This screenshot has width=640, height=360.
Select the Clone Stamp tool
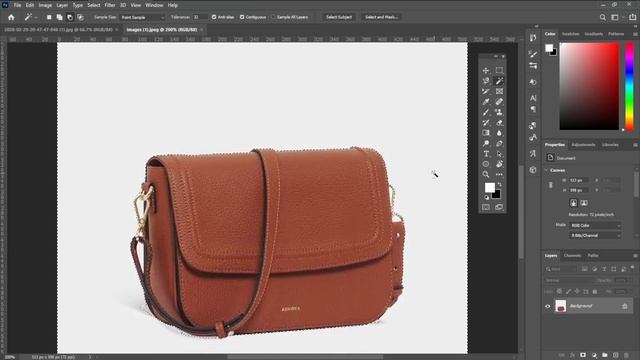(499, 112)
